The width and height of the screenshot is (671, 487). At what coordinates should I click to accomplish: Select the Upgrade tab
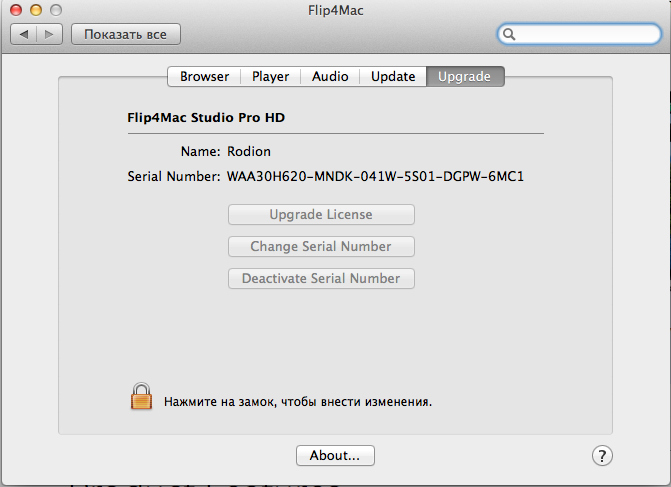click(465, 76)
